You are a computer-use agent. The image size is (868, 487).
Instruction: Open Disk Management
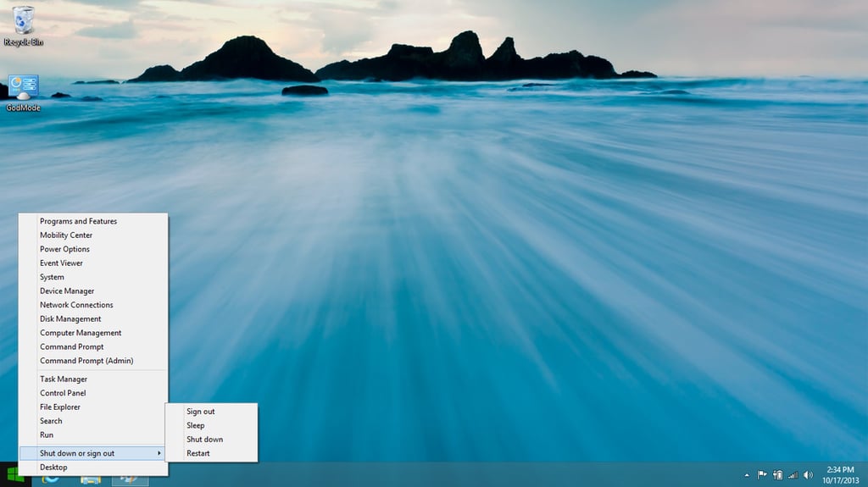(x=93, y=318)
